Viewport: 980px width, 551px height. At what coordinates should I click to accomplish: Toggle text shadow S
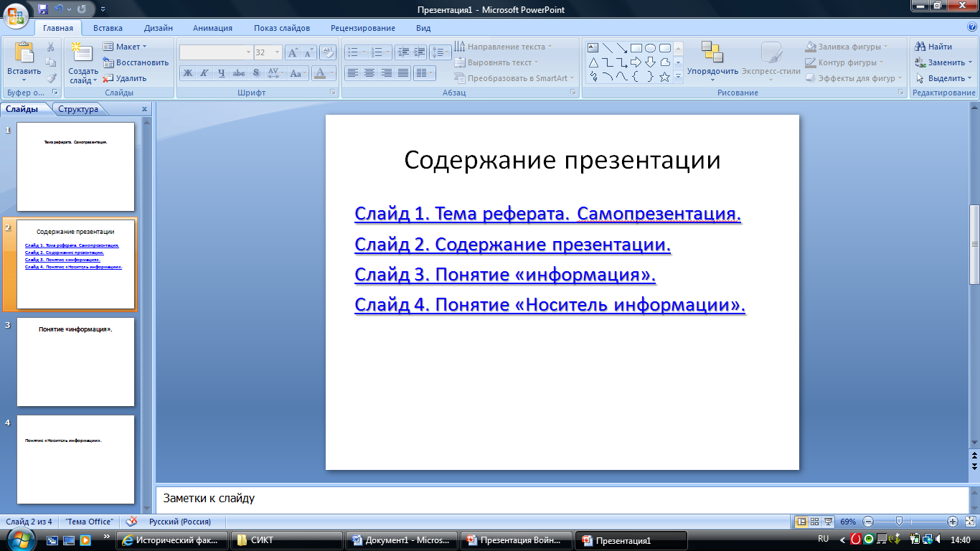point(256,73)
